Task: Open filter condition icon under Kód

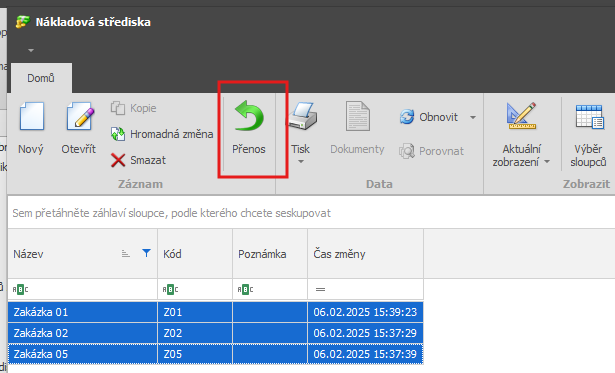Action: coord(170,290)
